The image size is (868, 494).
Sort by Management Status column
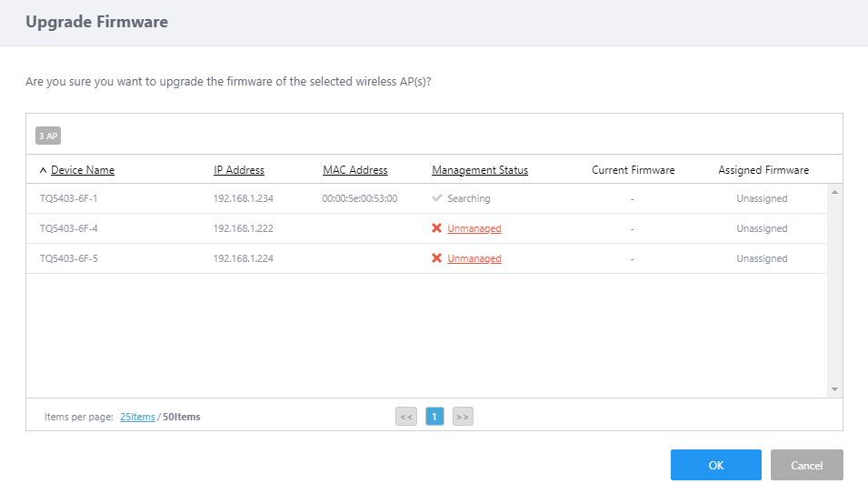[480, 170]
